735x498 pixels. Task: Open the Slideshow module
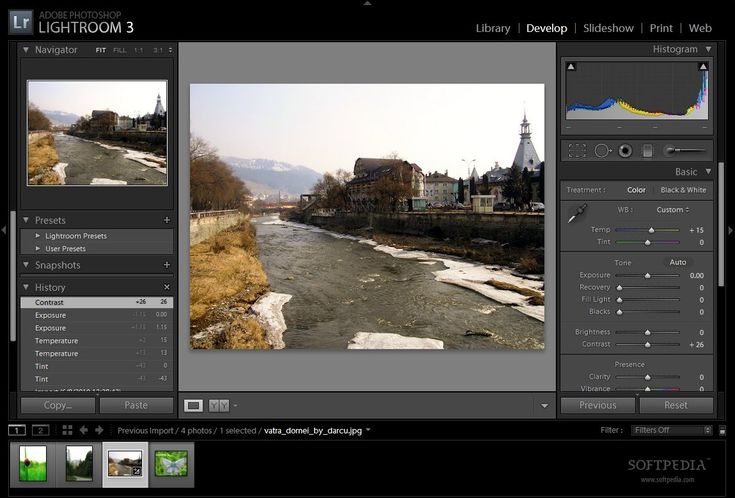point(608,28)
